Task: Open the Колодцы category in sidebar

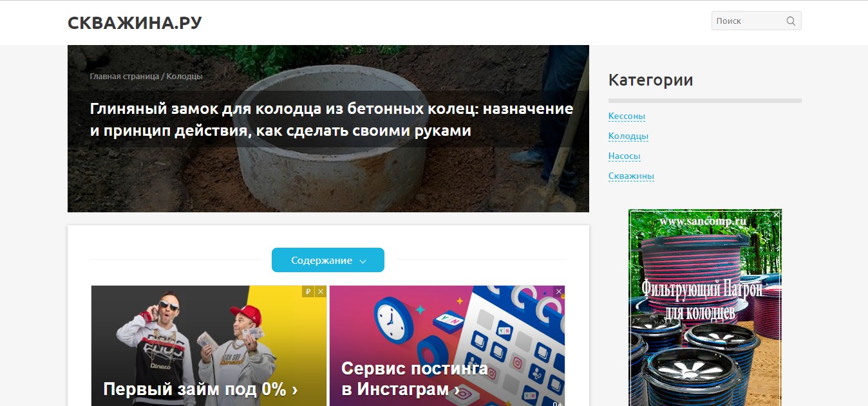Action: [x=628, y=136]
